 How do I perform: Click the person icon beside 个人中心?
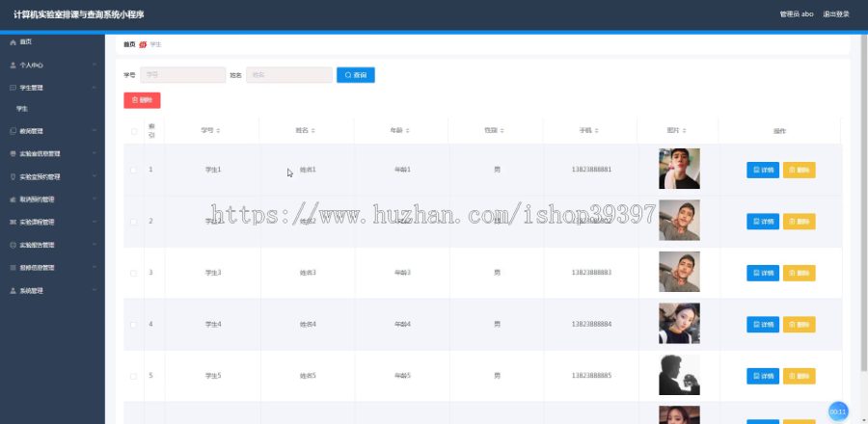coord(13,65)
